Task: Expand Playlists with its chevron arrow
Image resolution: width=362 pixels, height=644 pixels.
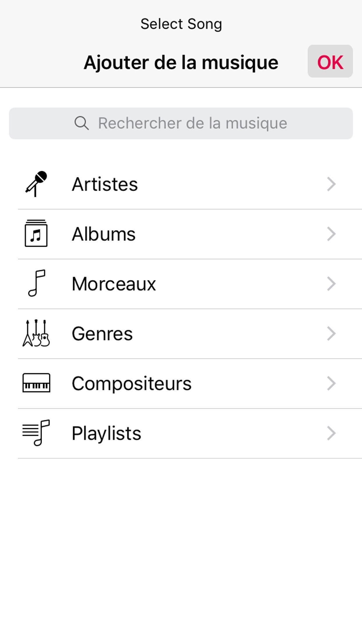Action: 331,433
